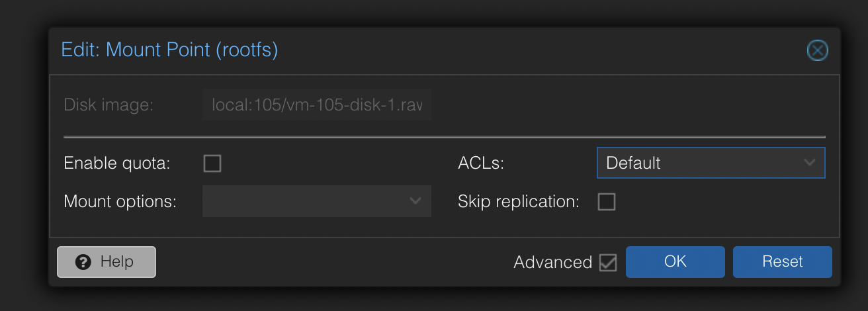Image resolution: width=868 pixels, height=311 pixels.
Task: Click the Advanced label text
Action: click(553, 263)
